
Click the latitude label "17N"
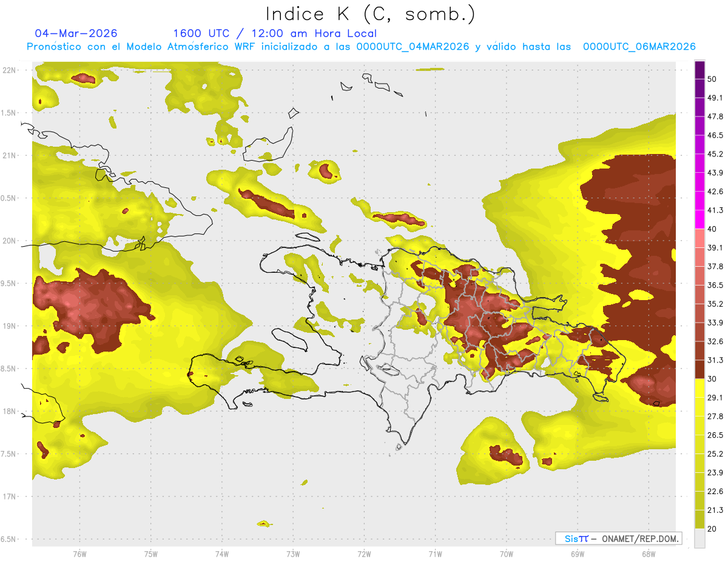tap(9, 497)
